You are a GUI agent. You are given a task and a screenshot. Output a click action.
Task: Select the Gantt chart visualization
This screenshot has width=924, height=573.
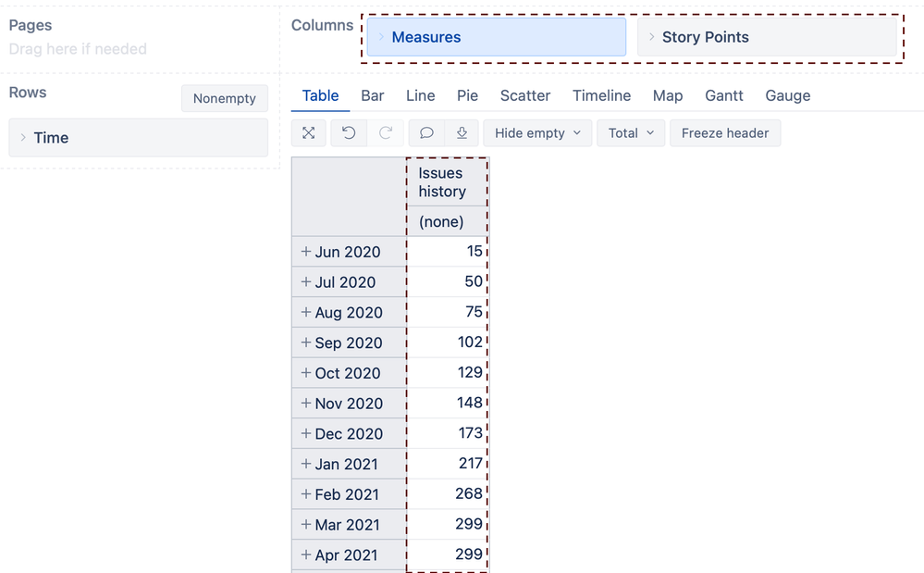(x=723, y=95)
